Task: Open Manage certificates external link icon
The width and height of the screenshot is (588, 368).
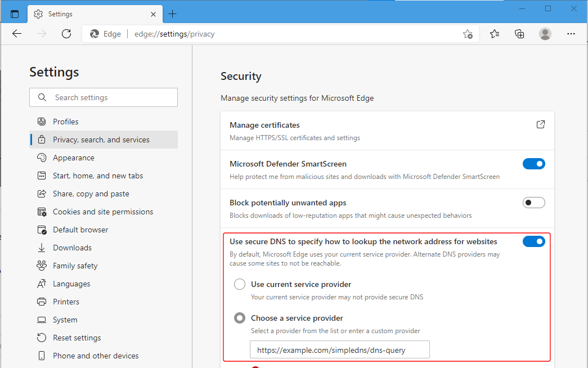Action: pos(540,124)
